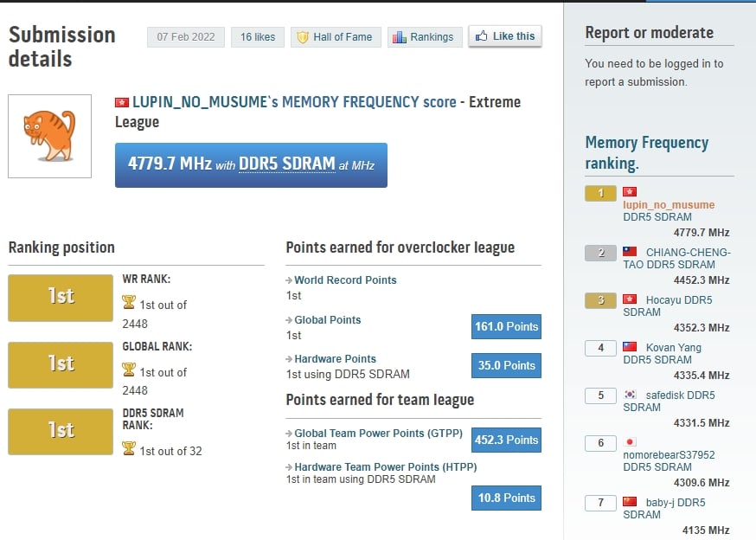The image size is (756, 540).
Task: Open the Hall of Fame page
Action: click(334, 37)
